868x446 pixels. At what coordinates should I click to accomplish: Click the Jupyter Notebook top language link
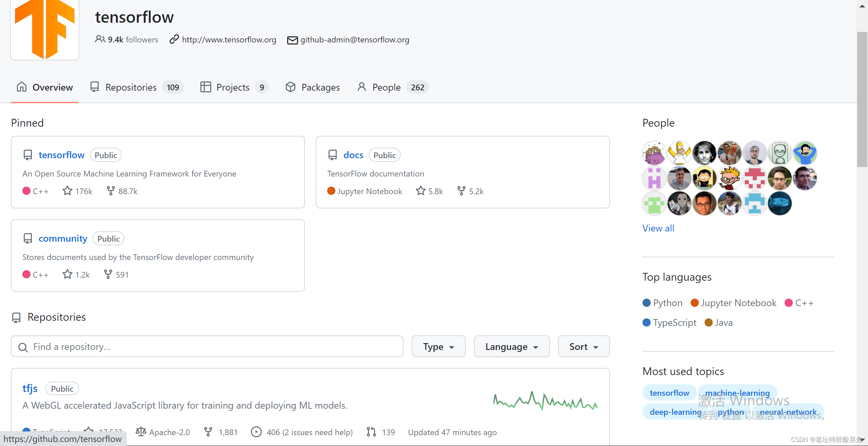coord(733,303)
